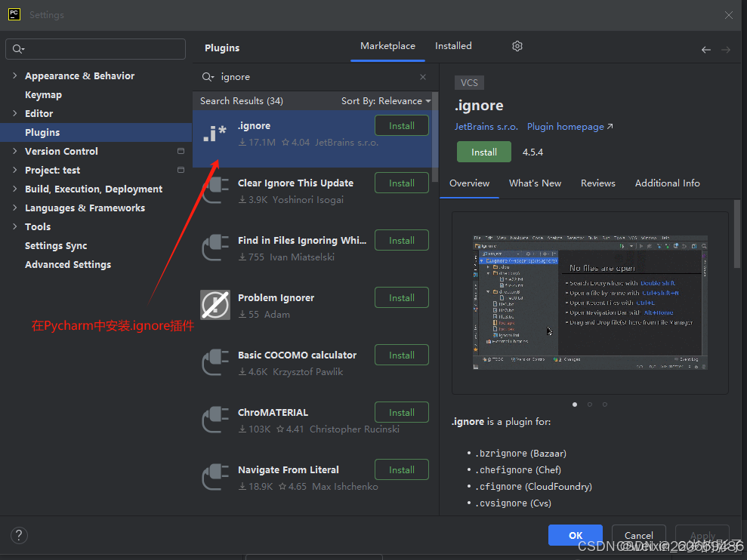Focus the settings search field

click(x=95, y=49)
